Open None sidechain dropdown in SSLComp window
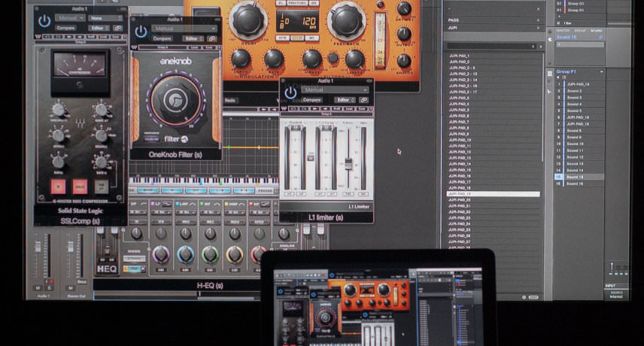644x346 pixels. click(x=105, y=18)
